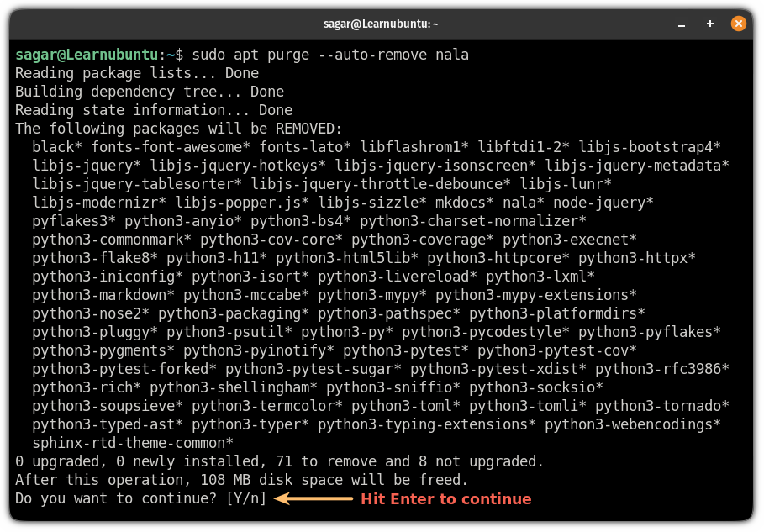764x532 pixels.
Task: Click the minimize button on the terminal
Action: pos(682,25)
